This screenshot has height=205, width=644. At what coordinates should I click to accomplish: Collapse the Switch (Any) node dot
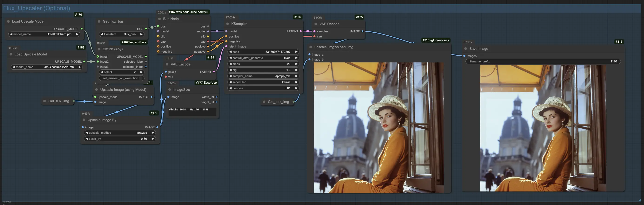99,49
